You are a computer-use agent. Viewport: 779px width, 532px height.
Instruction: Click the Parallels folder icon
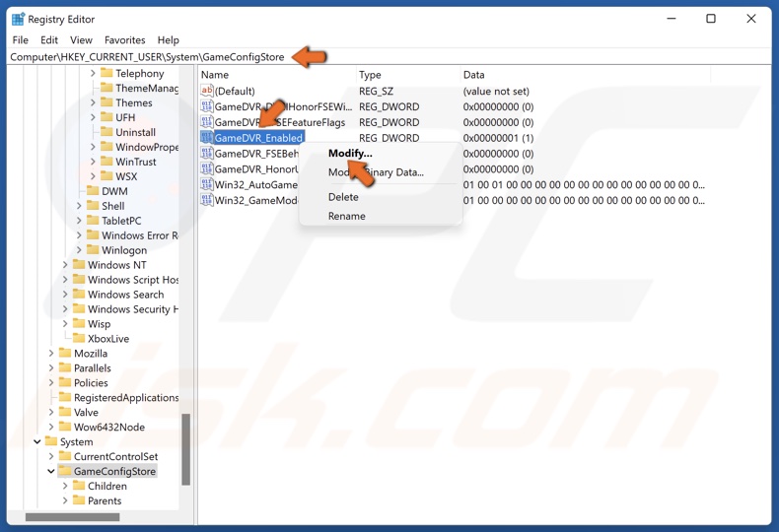tap(64, 367)
